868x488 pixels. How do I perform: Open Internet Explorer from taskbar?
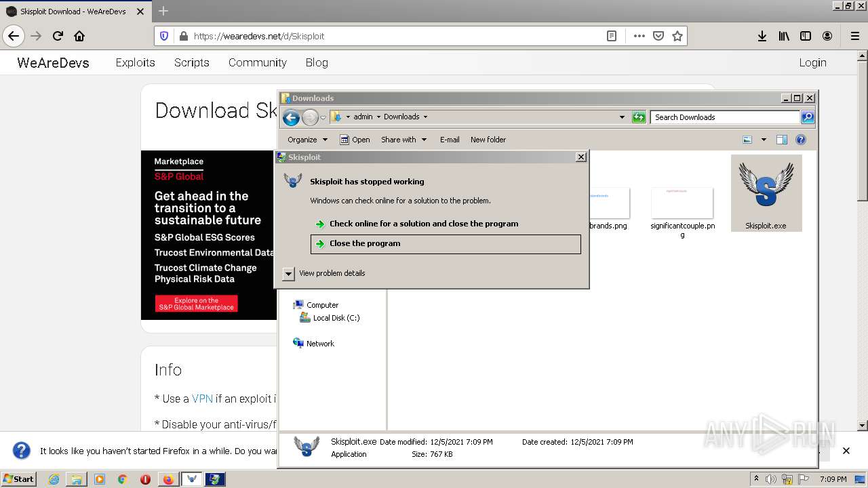(54, 479)
